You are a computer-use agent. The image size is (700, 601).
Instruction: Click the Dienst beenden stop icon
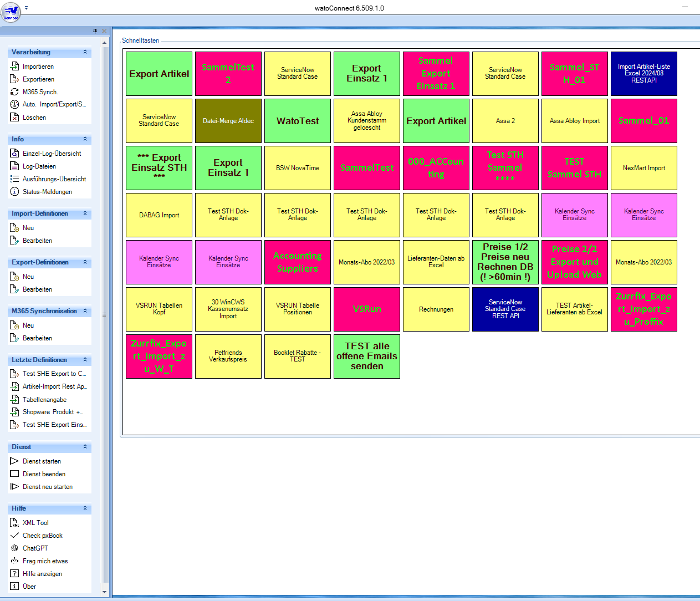(15, 474)
